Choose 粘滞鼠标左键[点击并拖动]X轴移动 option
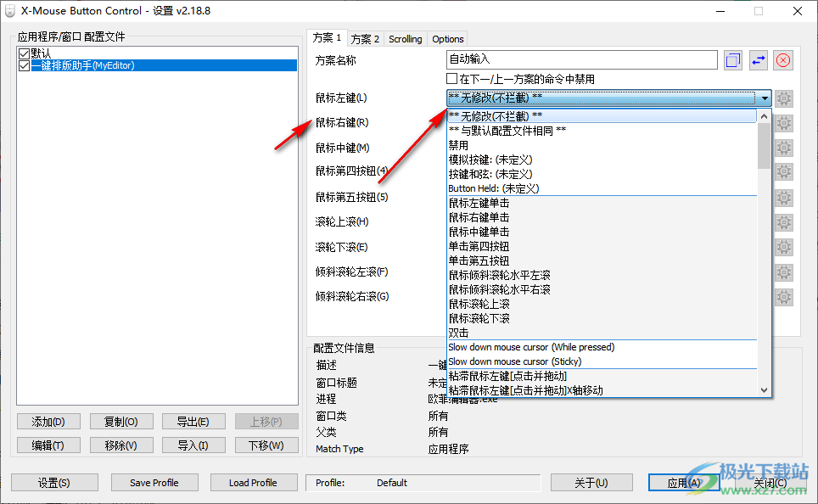The height and width of the screenshot is (504, 818). [602, 390]
